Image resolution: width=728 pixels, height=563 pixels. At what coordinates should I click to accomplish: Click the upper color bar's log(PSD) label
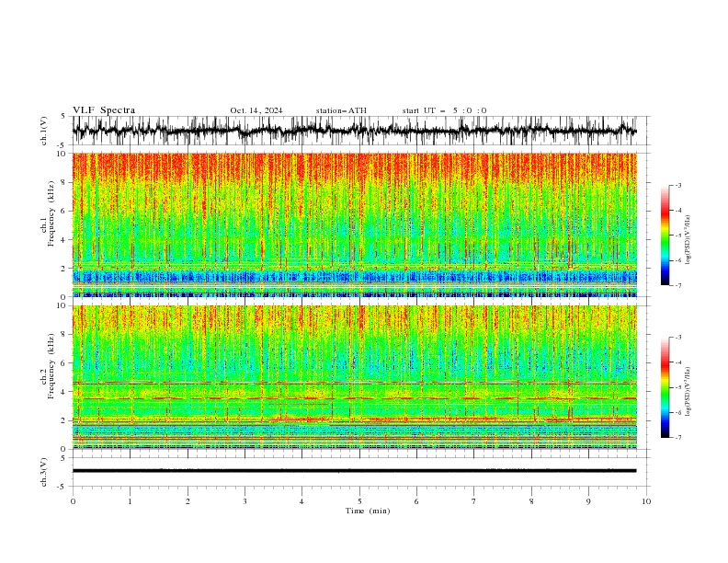(x=688, y=240)
